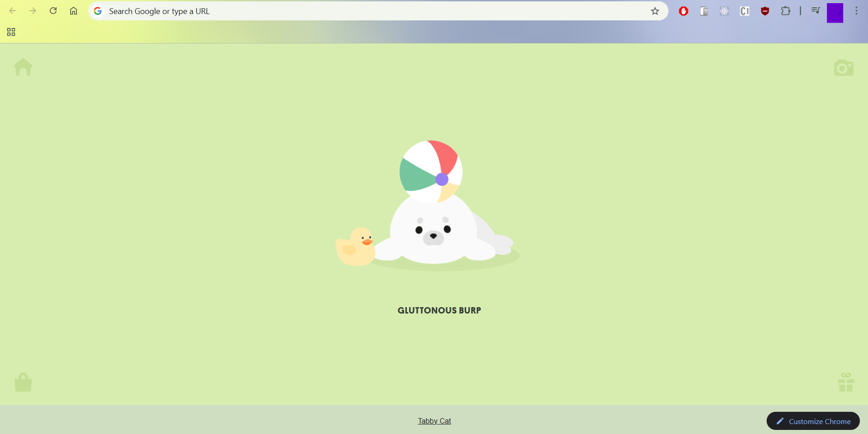
Task: Click the gift box icon
Action: [x=845, y=382]
